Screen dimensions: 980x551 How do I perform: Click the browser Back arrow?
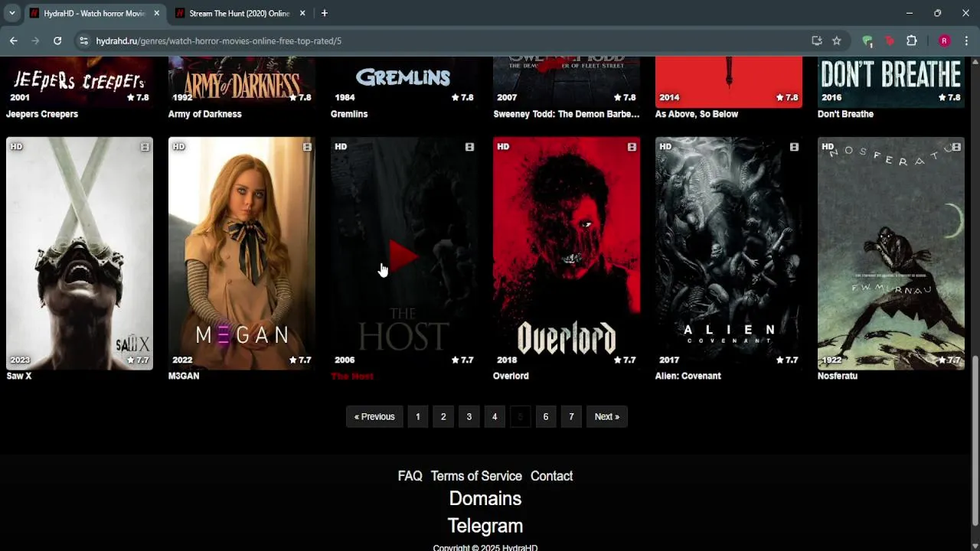(13, 41)
